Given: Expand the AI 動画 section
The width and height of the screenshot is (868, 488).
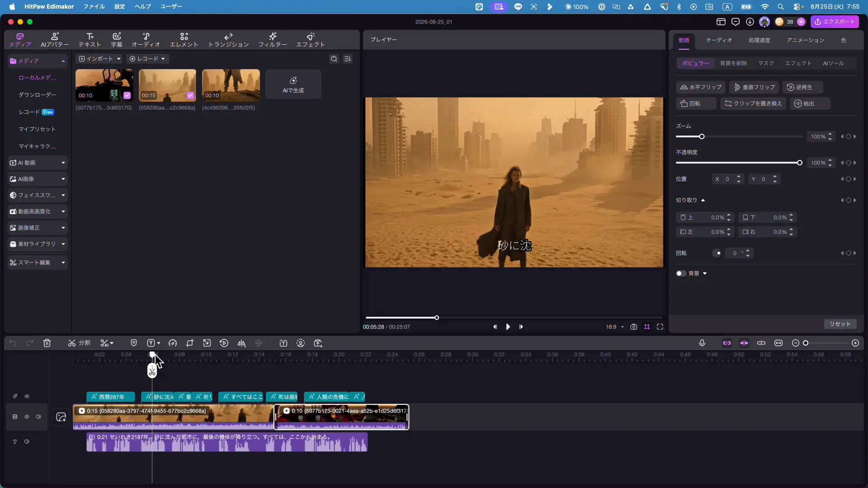Looking at the screenshot, I should (38, 163).
